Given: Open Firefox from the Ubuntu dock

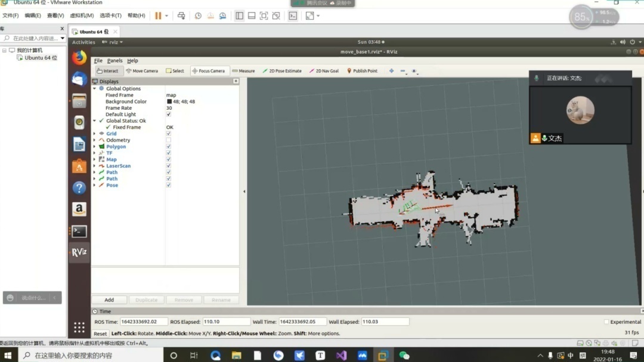Looking at the screenshot, I should pos(79,58).
